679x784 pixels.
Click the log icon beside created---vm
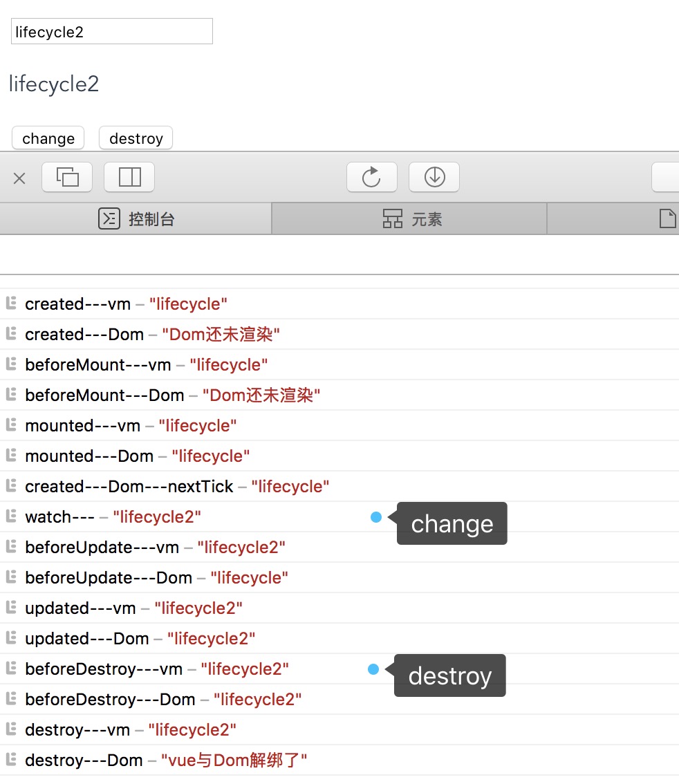[11, 304]
